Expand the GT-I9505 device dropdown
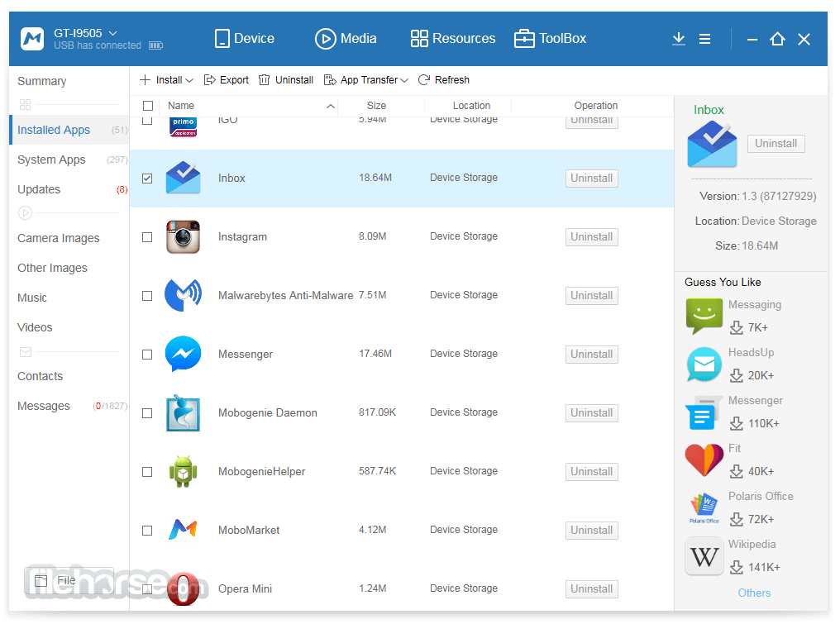Viewport: 840px width, 624px height. click(113, 33)
